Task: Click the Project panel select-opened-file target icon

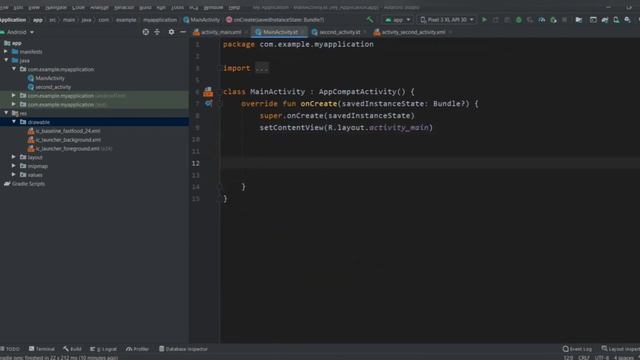Action: 146,32
